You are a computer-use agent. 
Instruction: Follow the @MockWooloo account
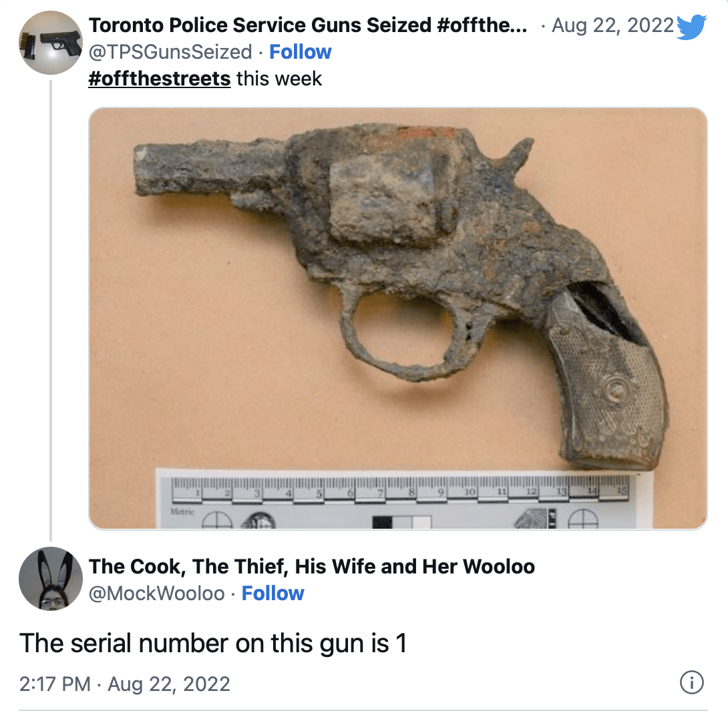[x=272, y=593]
